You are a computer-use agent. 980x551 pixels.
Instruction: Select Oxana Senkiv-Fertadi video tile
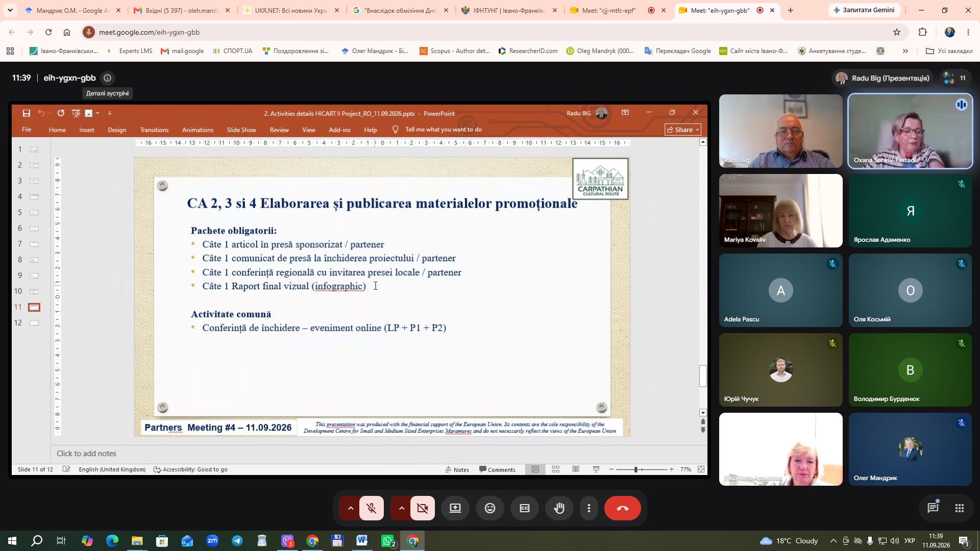[910, 131]
